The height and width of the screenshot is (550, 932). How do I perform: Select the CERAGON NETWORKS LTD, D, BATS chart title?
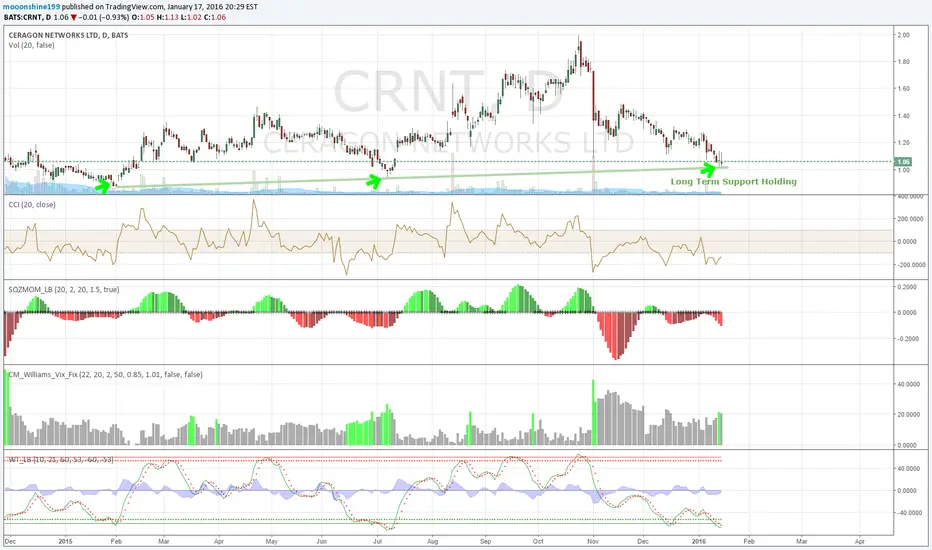click(x=68, y=35)
